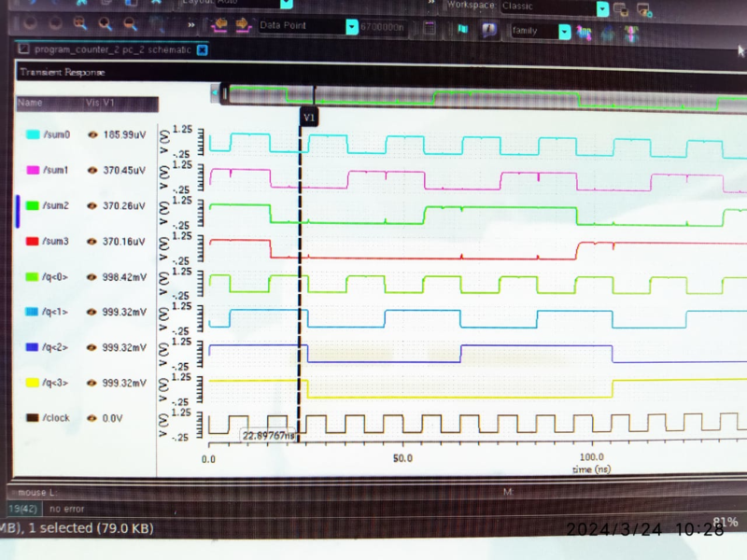Screen dimensions: 747x560
Task: Click the red /sum3 color swatch
Action: [x=32, y=241]
